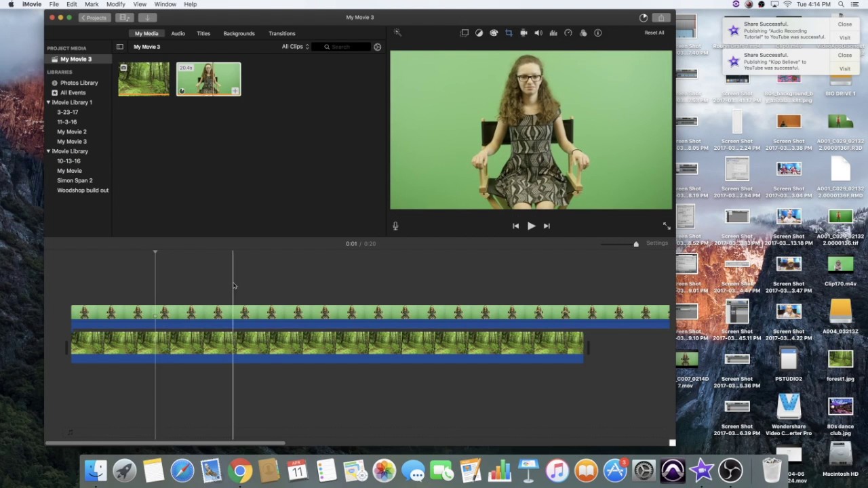The height and width of the screenshot is (488, 868).
Task: Open iMovie star icon in the Dock
Action: (x=702, y=470)
